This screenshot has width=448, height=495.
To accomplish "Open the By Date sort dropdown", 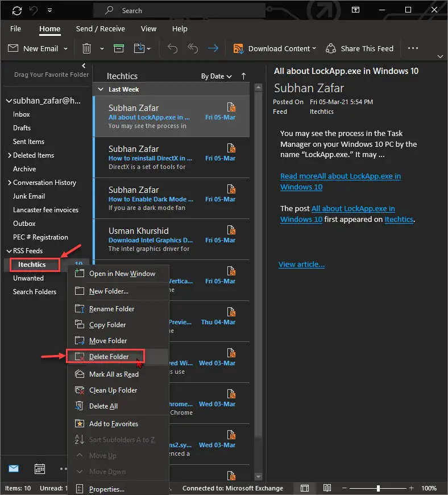I will [217, 76].
